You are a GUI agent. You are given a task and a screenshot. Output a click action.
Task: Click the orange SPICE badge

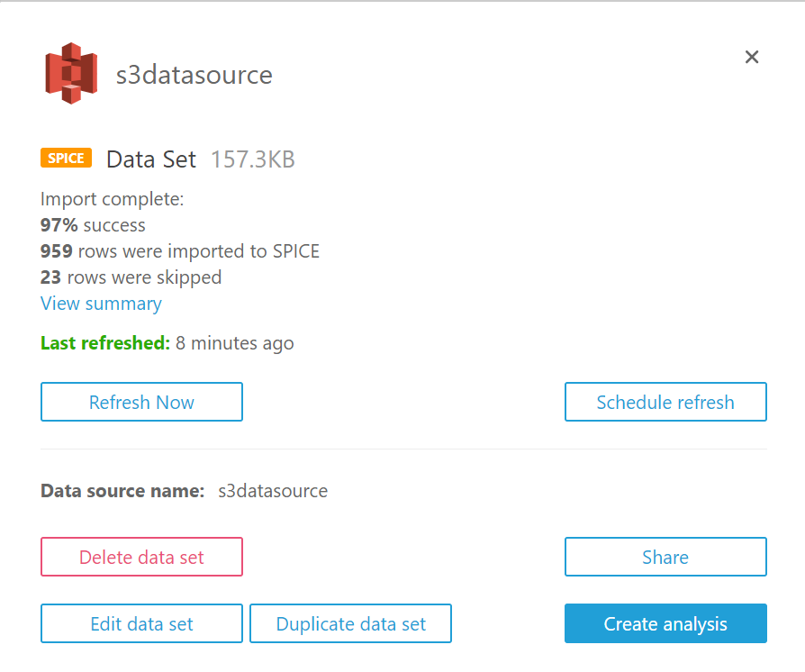tap(66, 159)
